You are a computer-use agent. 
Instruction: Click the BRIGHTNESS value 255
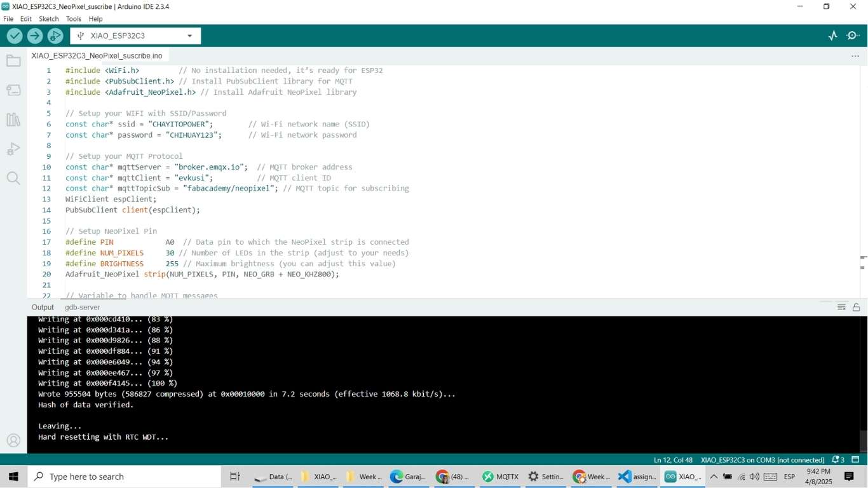pos(172,264)
